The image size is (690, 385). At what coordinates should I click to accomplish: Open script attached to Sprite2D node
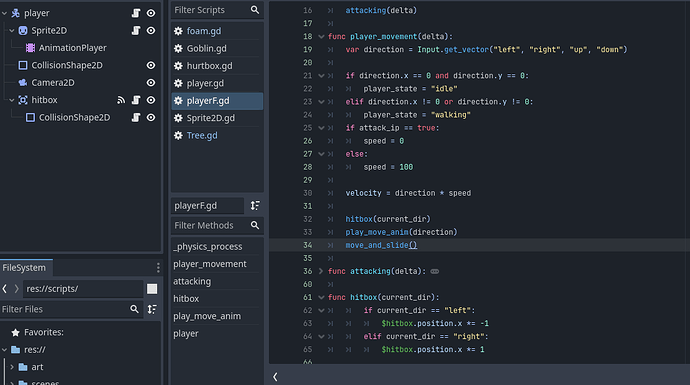[x=136, y=30]
